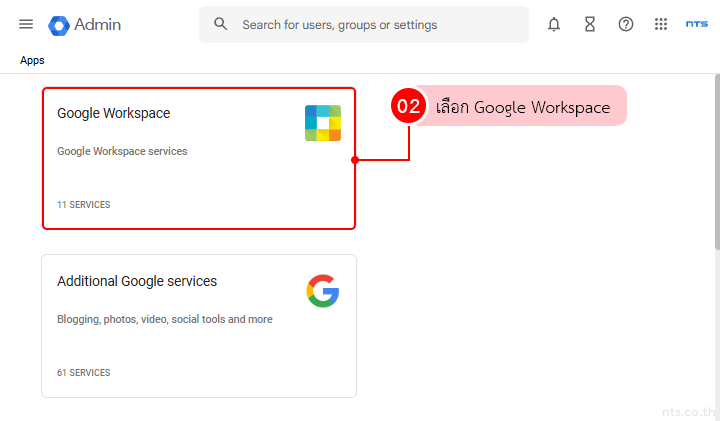
Task: Open the main menu hamburger icon
Action: 26,24
